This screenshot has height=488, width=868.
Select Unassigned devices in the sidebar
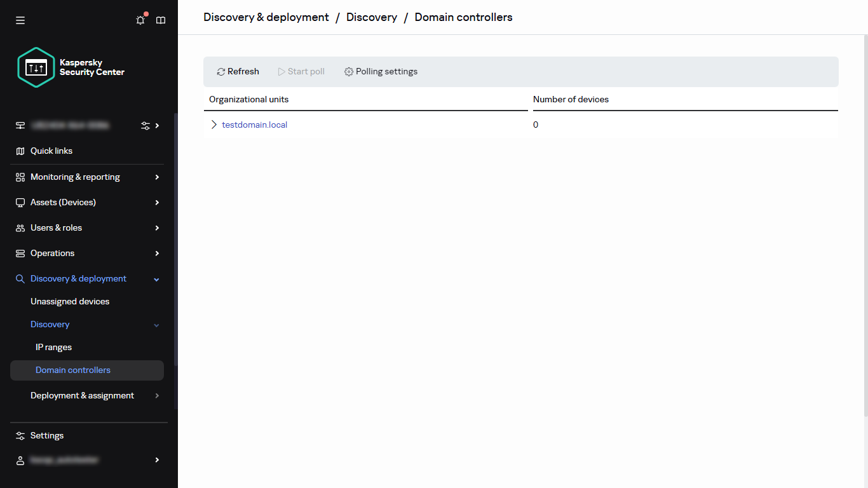pyautogui.click(x=70, y=301)
